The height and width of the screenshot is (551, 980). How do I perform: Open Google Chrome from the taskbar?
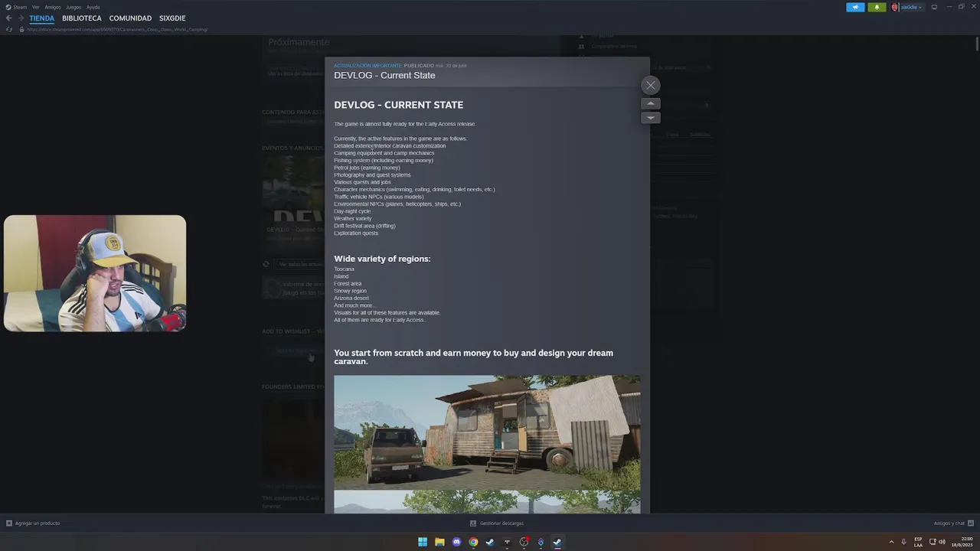(x=473, y=542)
